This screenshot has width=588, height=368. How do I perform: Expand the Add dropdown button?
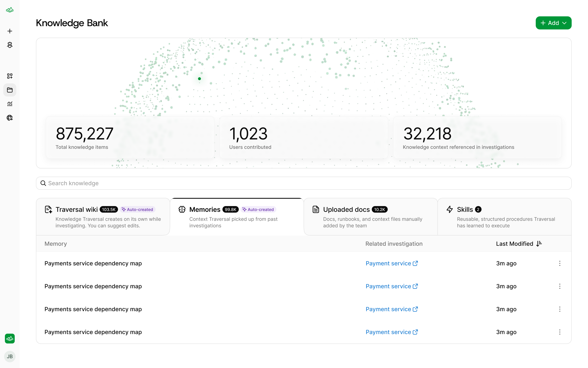click(x=553, y=23)
